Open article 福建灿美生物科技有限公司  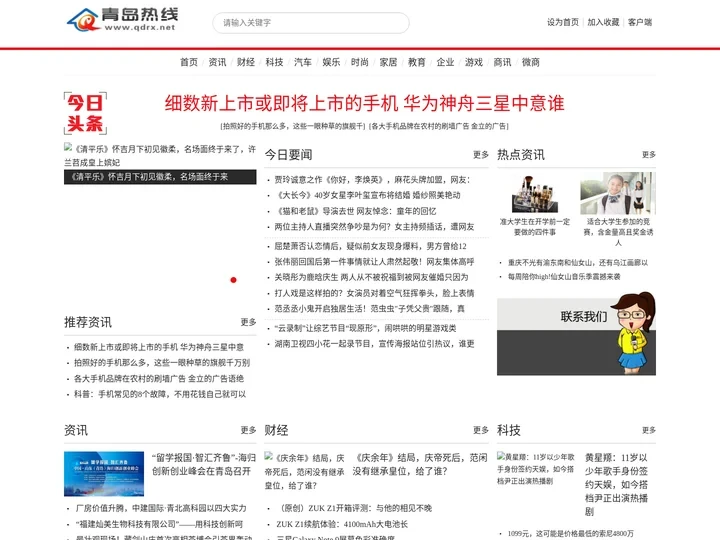[x=159, y=524]
